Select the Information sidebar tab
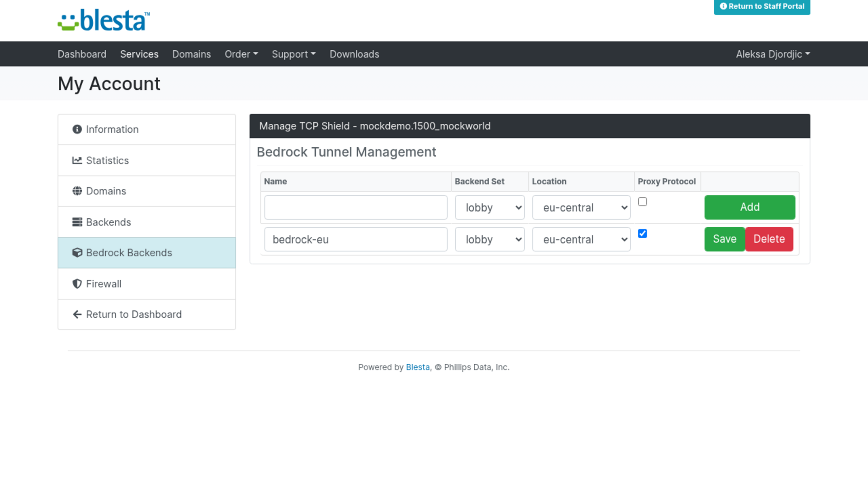Viewport: 868px width, 488px height. [147, 130]
